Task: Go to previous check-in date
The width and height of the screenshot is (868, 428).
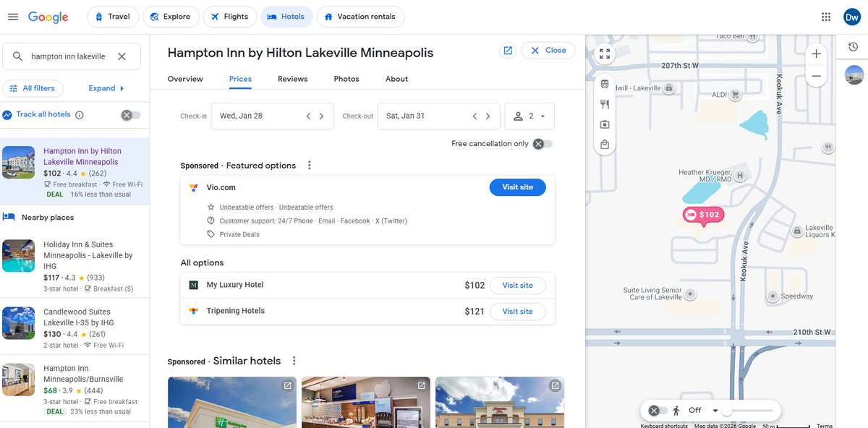Action: 308,116
